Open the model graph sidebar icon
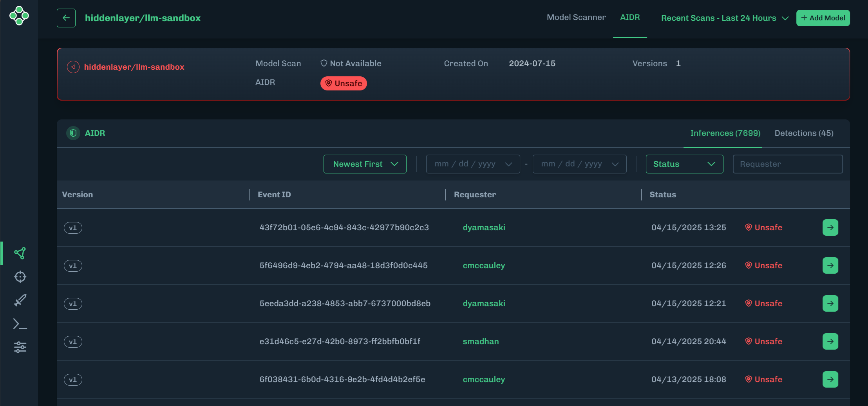The width and height of the screenshot is (868, 406). [x=20, y=253]
